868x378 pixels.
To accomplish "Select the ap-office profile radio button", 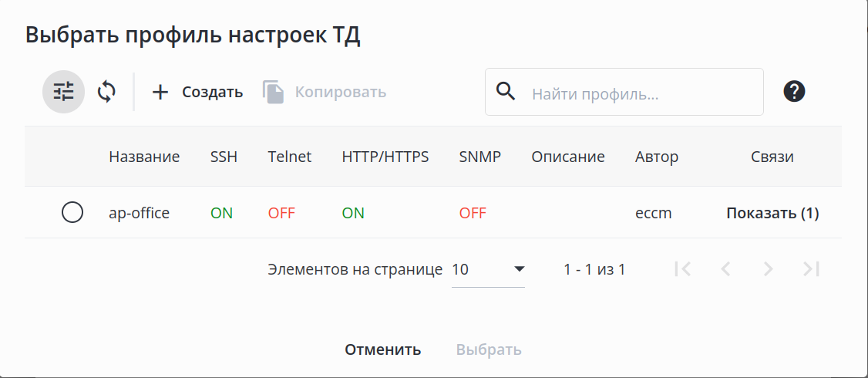I will [72, 212].
